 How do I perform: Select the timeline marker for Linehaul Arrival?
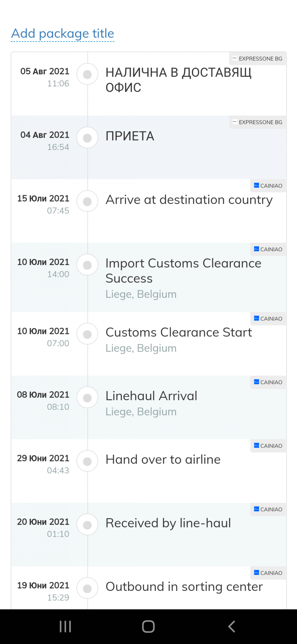87,397
